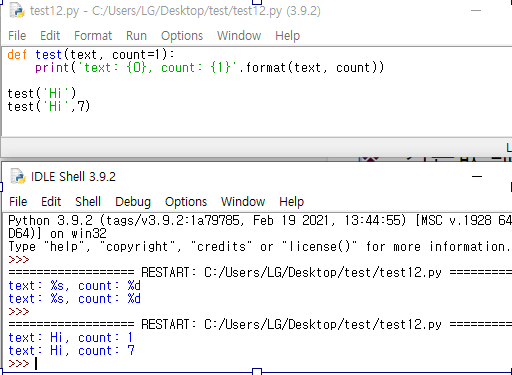Open Edit menu in test12.py editor
The image size is (512, 375).
(x=50, y=36)
